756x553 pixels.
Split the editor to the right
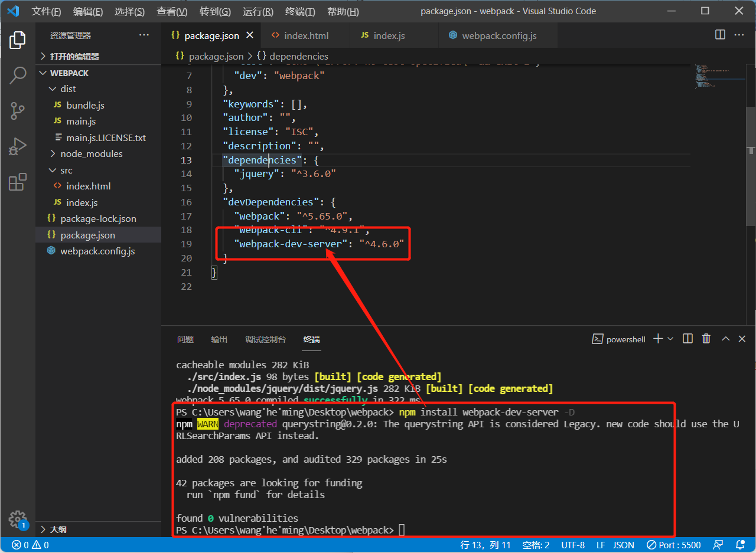tap(720, 35)
